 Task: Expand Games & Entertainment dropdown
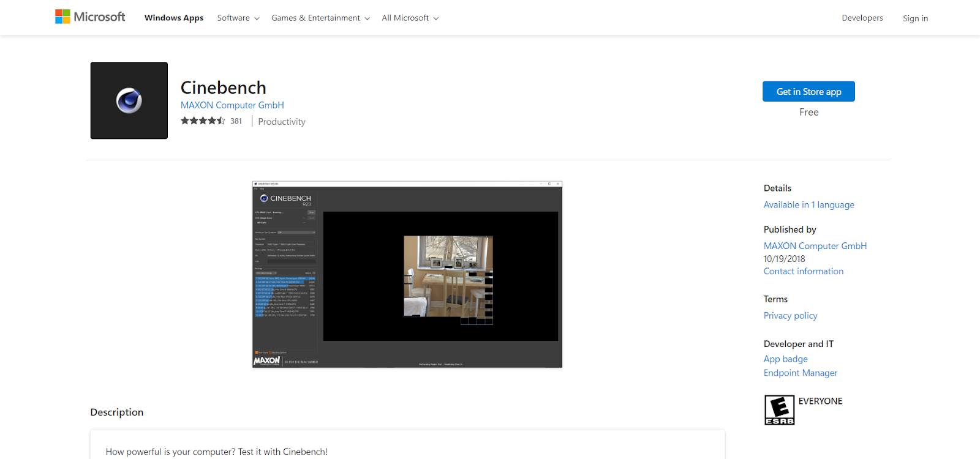[320, 18]
